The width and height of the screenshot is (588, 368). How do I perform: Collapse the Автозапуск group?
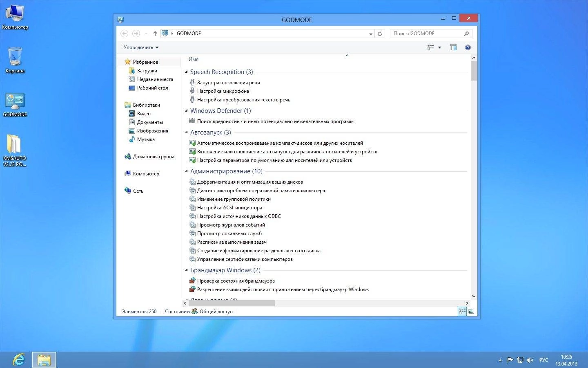tap(187, 132)
